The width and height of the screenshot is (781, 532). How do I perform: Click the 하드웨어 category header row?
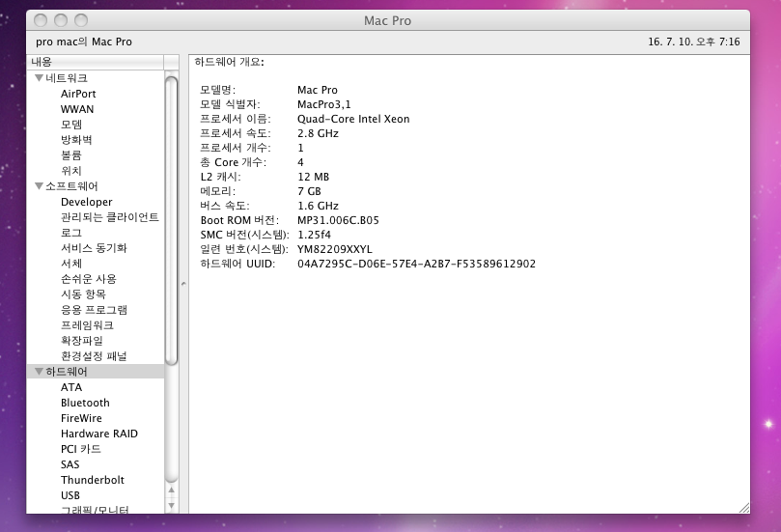point(97,372)
